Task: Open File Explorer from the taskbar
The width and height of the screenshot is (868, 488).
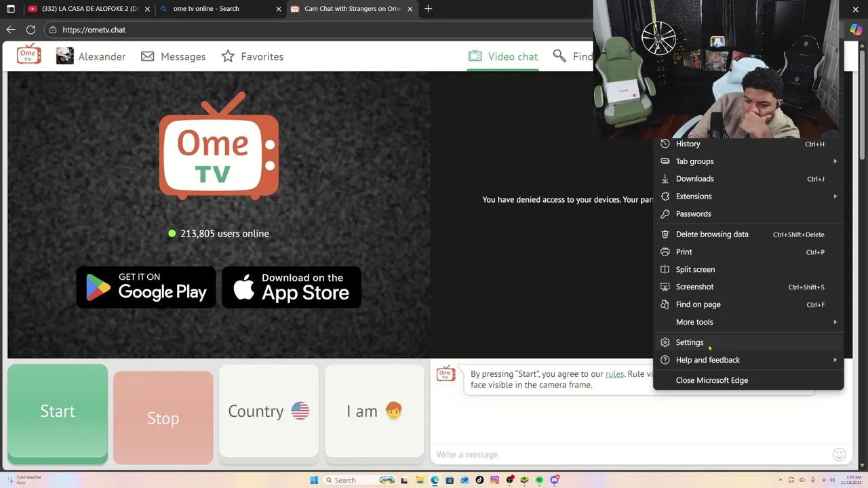Action: pos(420,480)
